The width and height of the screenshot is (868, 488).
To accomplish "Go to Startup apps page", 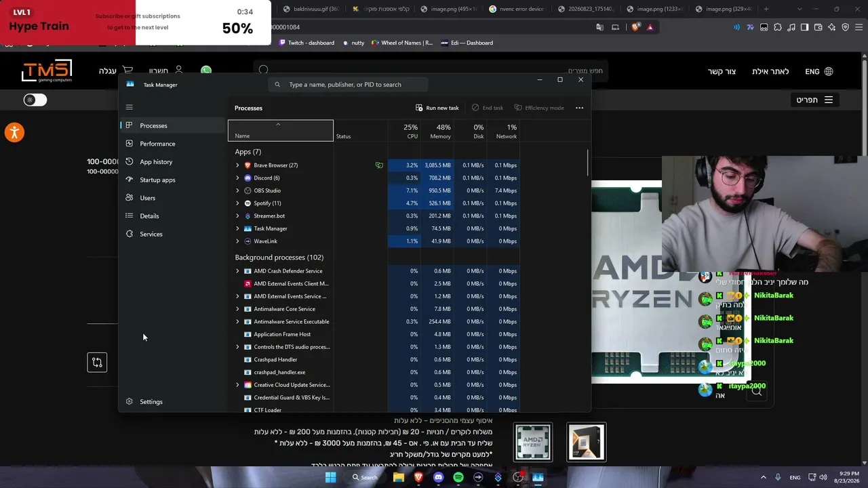I will click(x=172, y=180).
